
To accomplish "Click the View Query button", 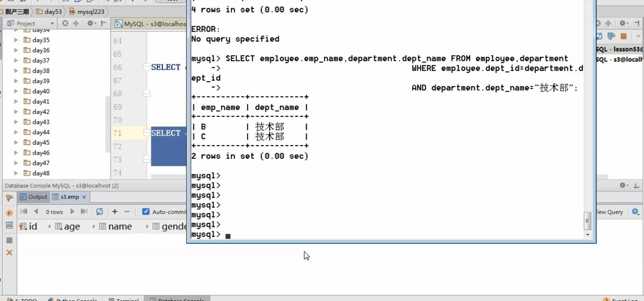I will [x=610, y=212].
